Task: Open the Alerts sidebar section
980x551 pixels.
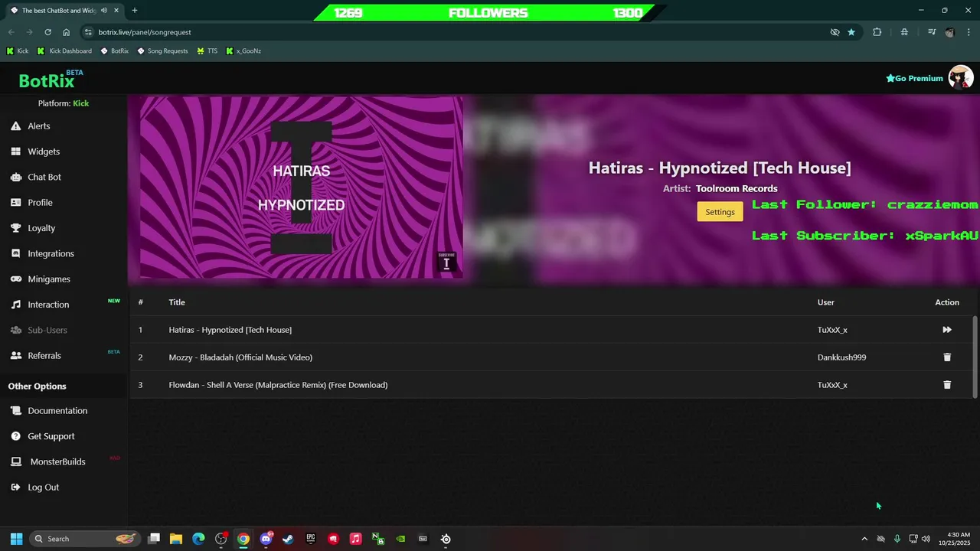Action: point(38,126)
